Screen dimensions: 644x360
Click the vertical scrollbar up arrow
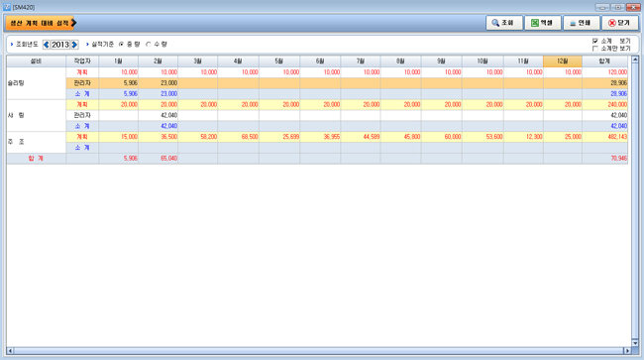(635, 60)
